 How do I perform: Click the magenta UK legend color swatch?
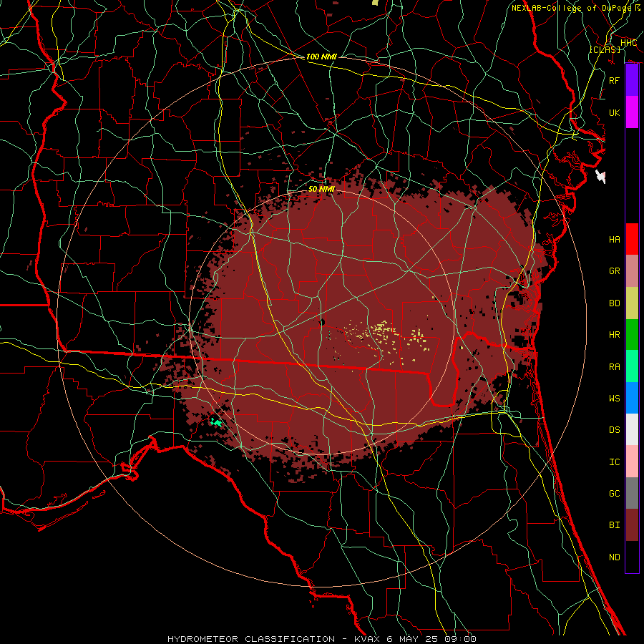point(632,112)
